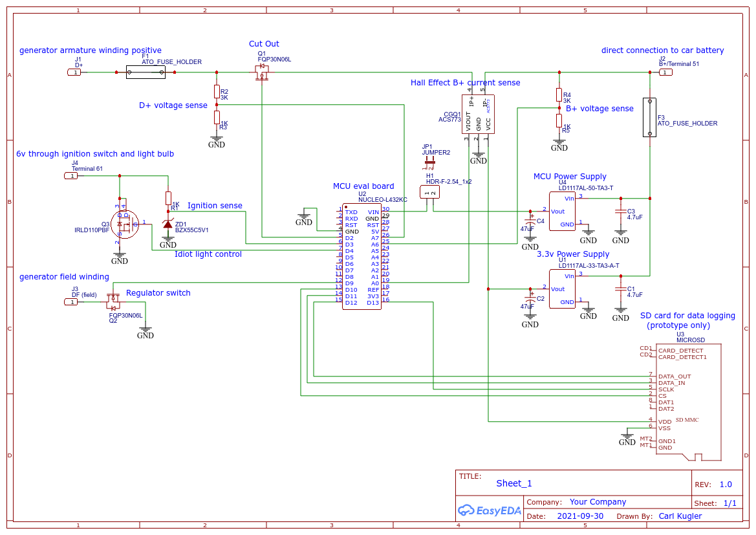
Task: Select capacitor C2 47uF
Action: 530,299
